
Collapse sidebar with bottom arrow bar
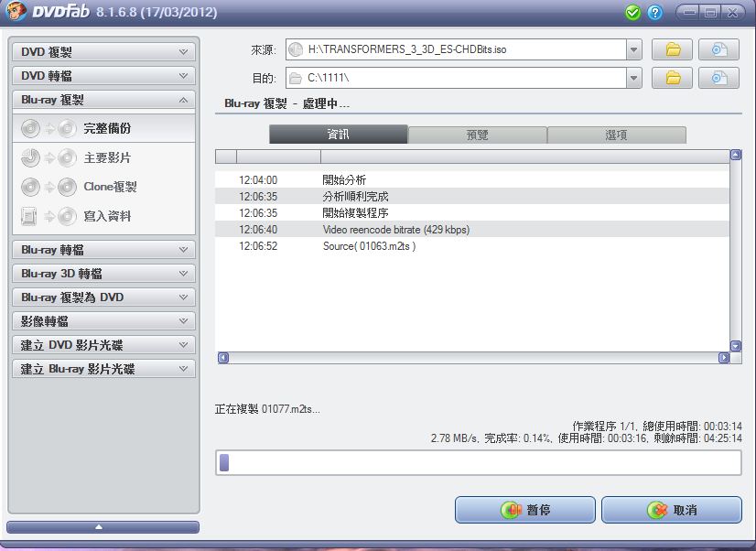click(x=103, y=527)
